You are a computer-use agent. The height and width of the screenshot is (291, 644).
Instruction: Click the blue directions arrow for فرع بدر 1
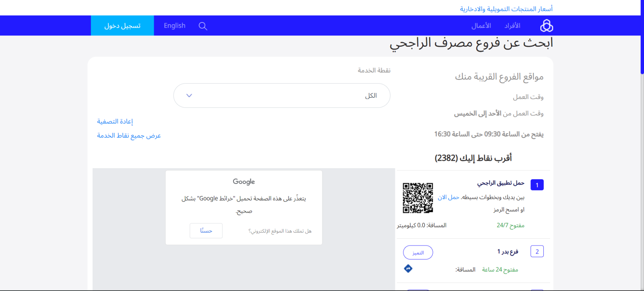pos(408,268)
